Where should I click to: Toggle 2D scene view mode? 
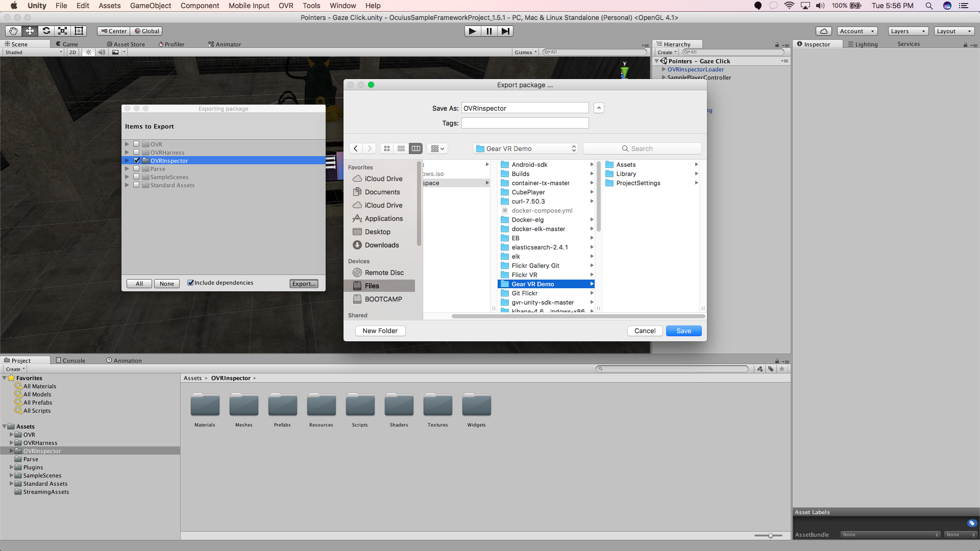point(72,52)
